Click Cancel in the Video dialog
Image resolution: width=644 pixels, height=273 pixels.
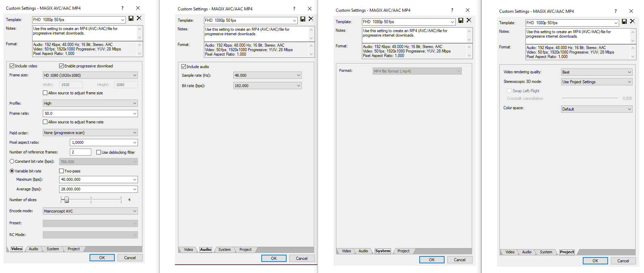130,257
